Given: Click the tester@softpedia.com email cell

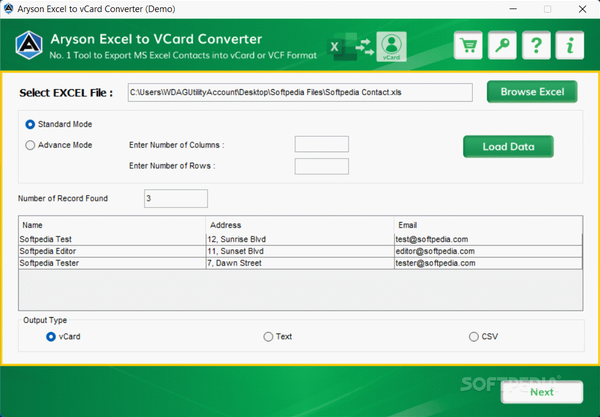Looking at the screenshot, I should click(488, 263).
